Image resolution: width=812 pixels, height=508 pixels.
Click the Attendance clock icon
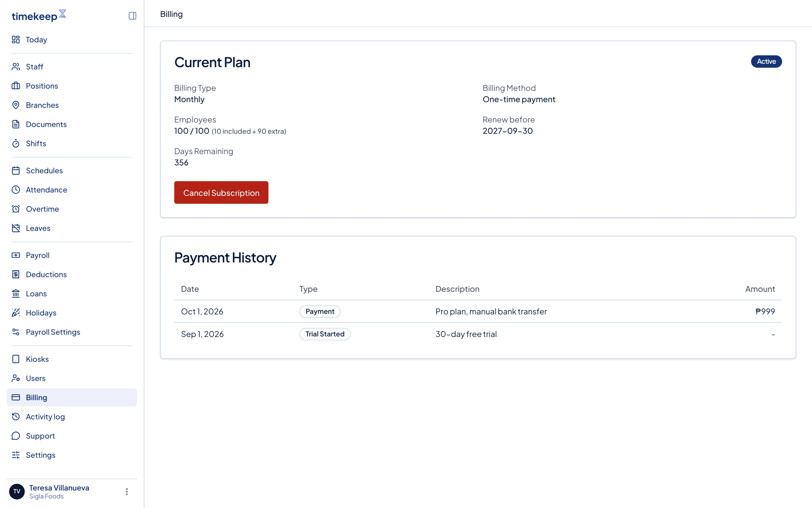coord(16,189)
